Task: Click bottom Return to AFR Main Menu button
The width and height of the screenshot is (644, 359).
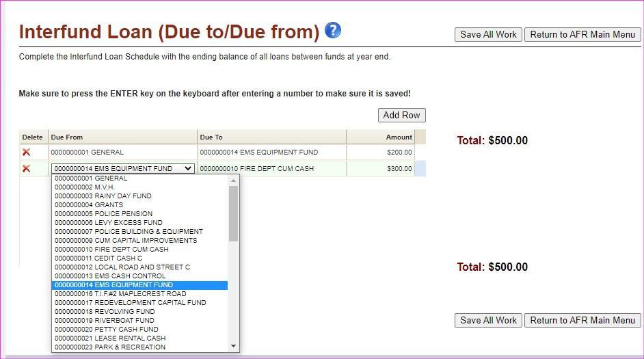Action: coord(582,320)
